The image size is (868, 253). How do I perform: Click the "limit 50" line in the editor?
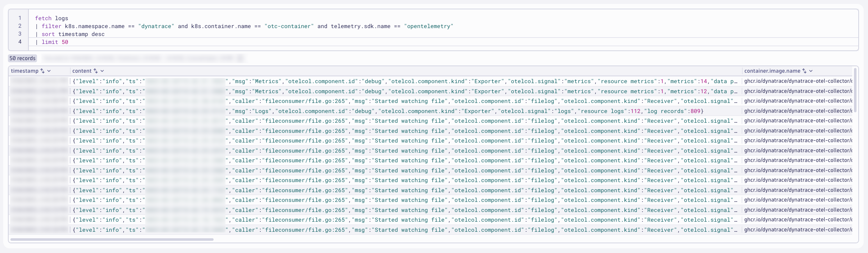pos(52,42)
